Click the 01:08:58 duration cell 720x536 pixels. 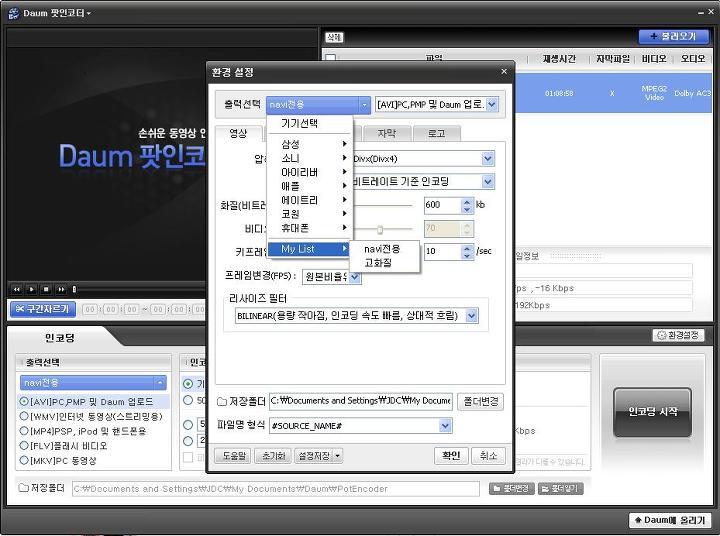(x=559, y=93)
